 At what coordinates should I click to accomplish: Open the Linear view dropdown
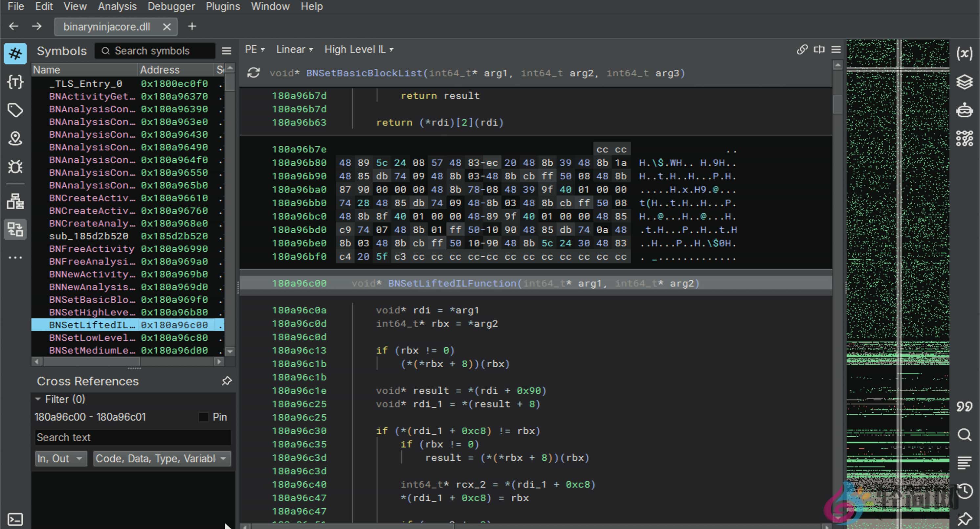coord(295,50)
